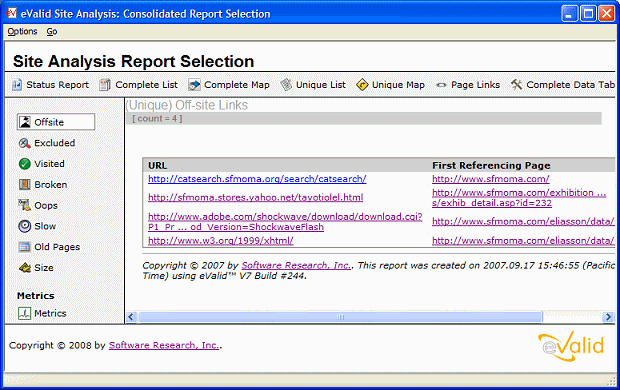Open the Status Report label
The height and width of the screenshot is (390, 620).
pos(57,85)
